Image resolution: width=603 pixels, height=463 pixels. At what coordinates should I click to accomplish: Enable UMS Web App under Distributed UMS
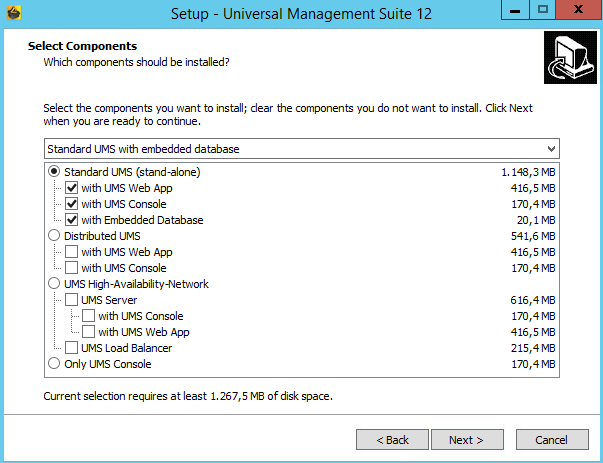point(72,252)
